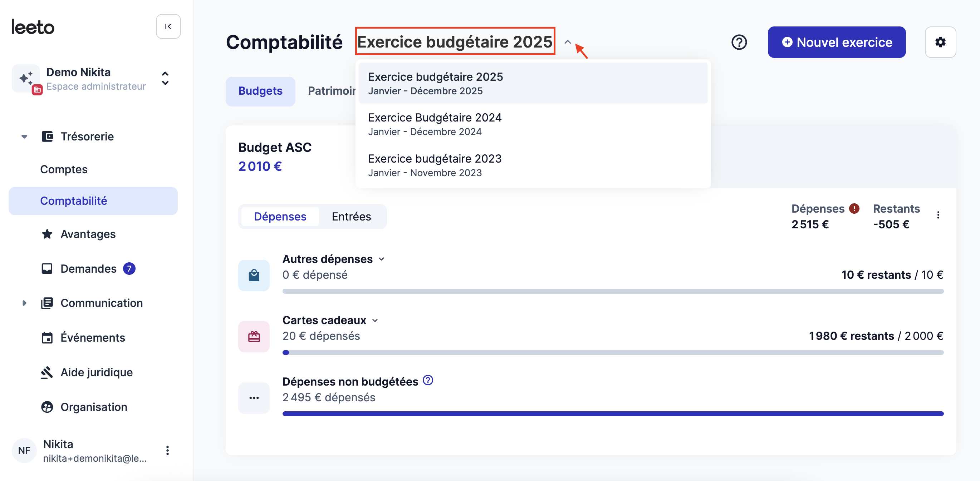
Task: Click the Demo Nikita sparkle avatar icon
Action: 26,78
